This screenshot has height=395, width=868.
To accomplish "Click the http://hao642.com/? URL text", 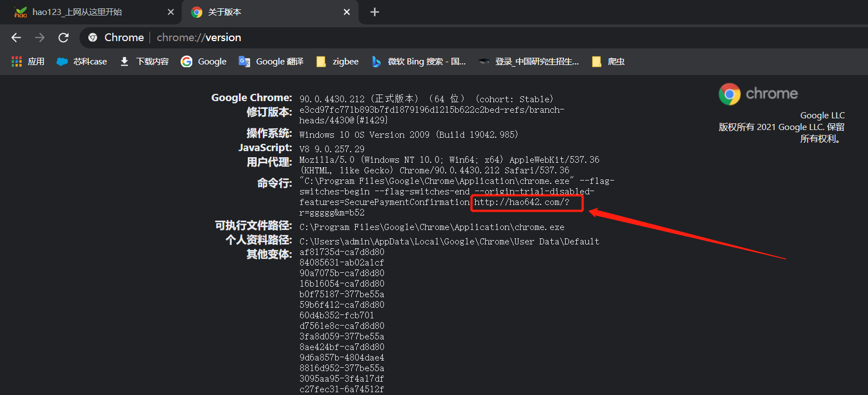I will (521, 202).
